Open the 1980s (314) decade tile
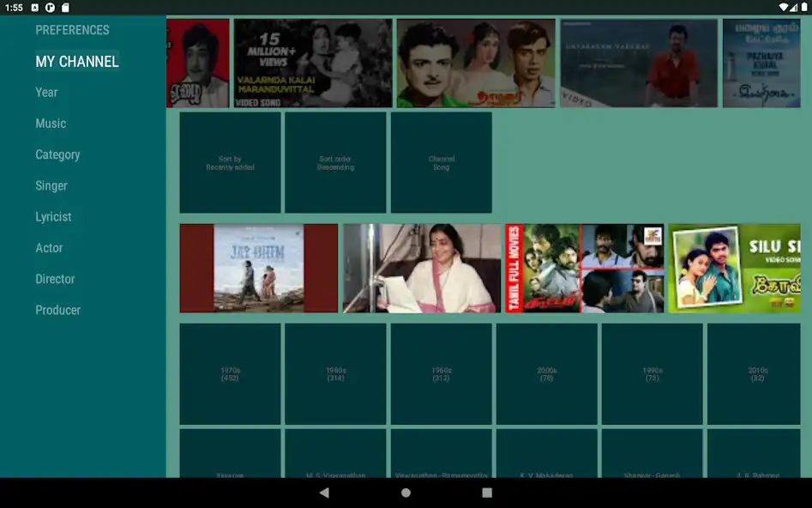 point(335,374)
